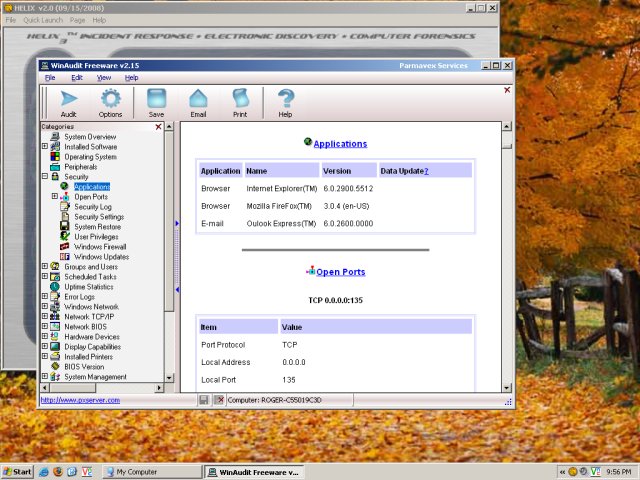640x480 pixels.
Task: Click the Applications heading link
Action: tap(340, 144)
